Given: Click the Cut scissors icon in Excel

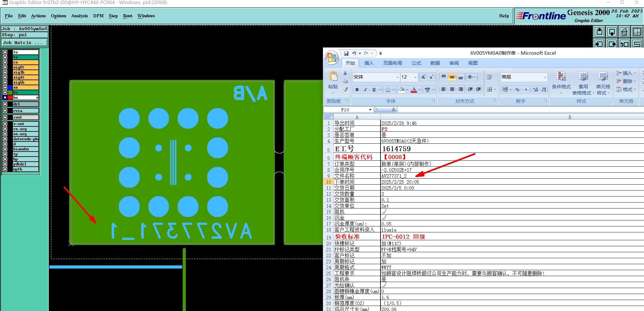Looking at the screenshot, I should click(345, 73).
